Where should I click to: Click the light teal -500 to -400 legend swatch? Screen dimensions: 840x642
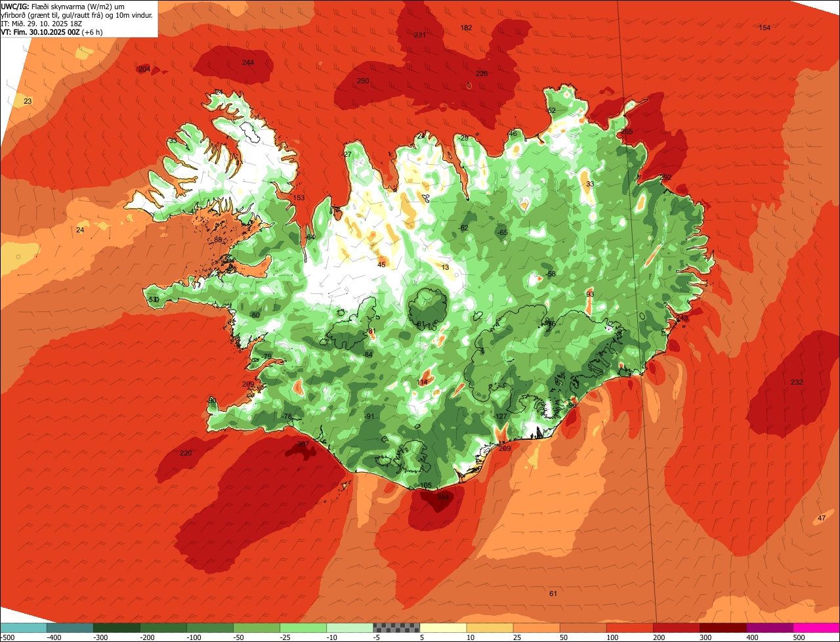point(24,628)
